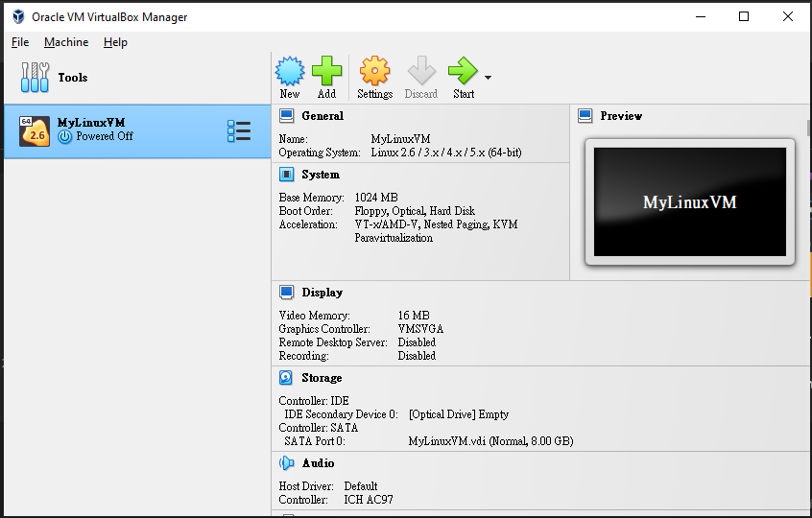Open the Machine menu
The image size is (812, 518).
point(66,42)
